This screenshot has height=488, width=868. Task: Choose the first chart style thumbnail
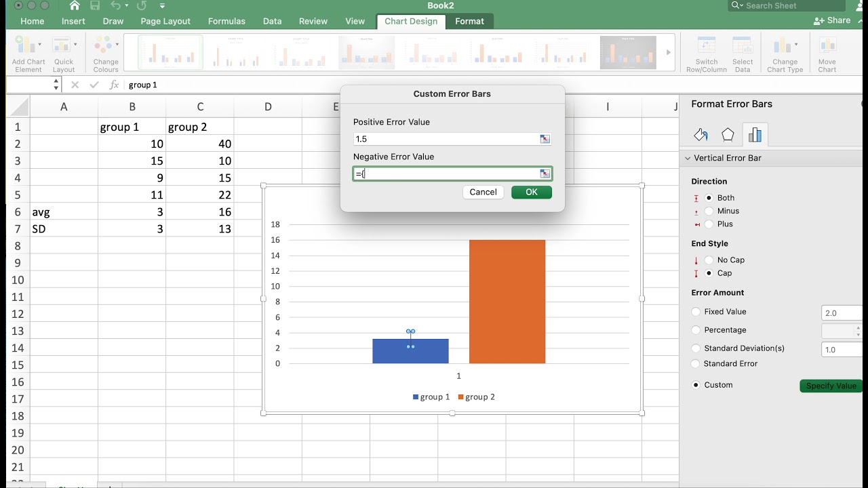pyautogui.click(x=170, y=53)
